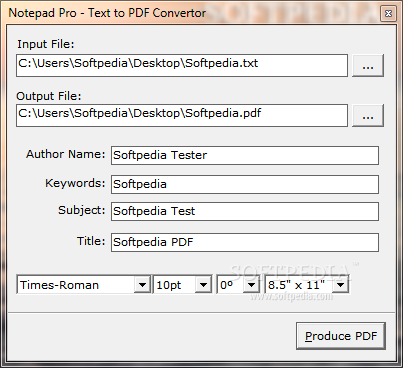Click the Produce PDF button
Viewport: 403px width, 368px height.
341,336
